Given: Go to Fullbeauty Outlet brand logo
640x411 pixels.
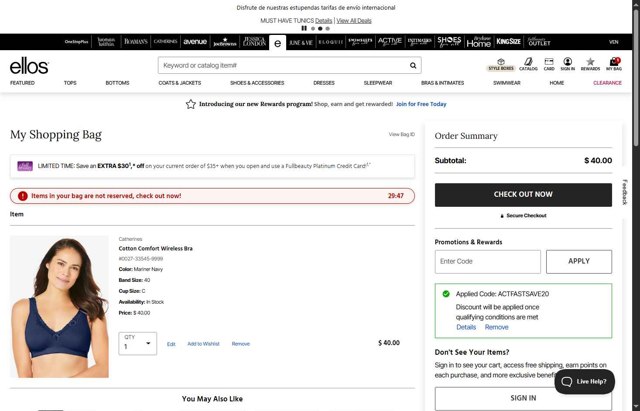Looking at the screenshot, I should click(x=539, y=42).
